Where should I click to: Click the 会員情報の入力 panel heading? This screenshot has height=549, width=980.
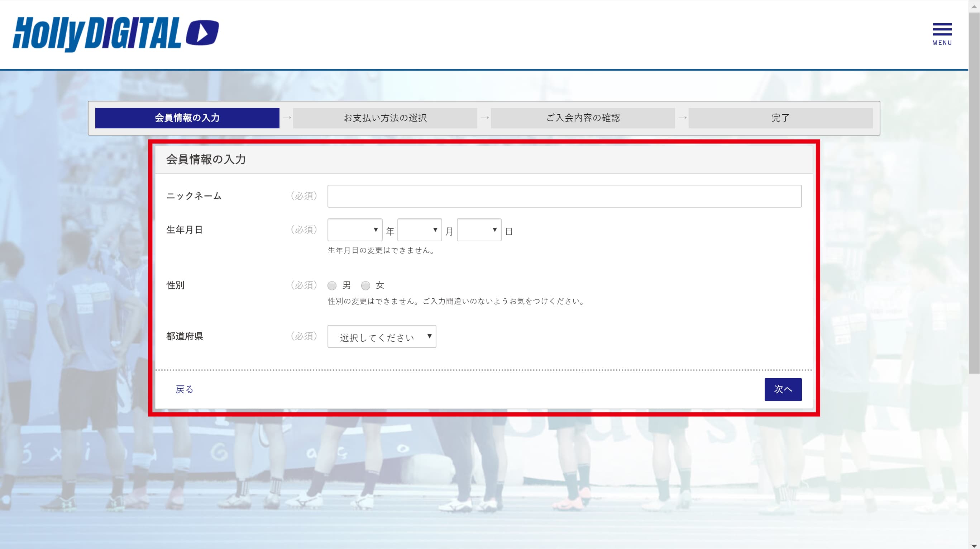coord(206,159)
